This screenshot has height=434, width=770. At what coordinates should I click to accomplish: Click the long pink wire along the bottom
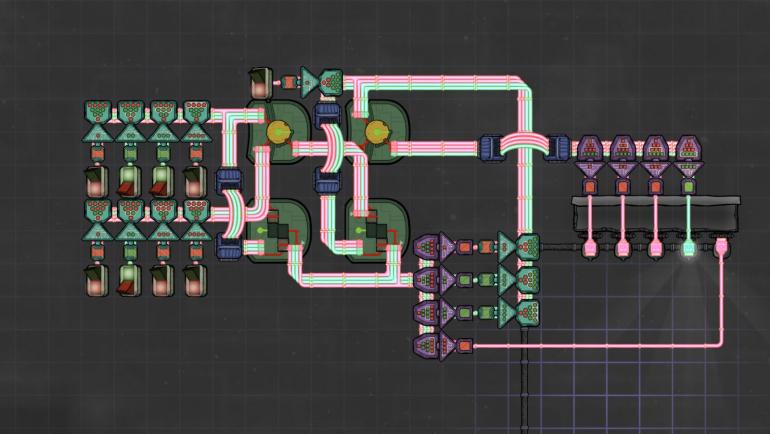pyautogui.click(x=600, y=346)
